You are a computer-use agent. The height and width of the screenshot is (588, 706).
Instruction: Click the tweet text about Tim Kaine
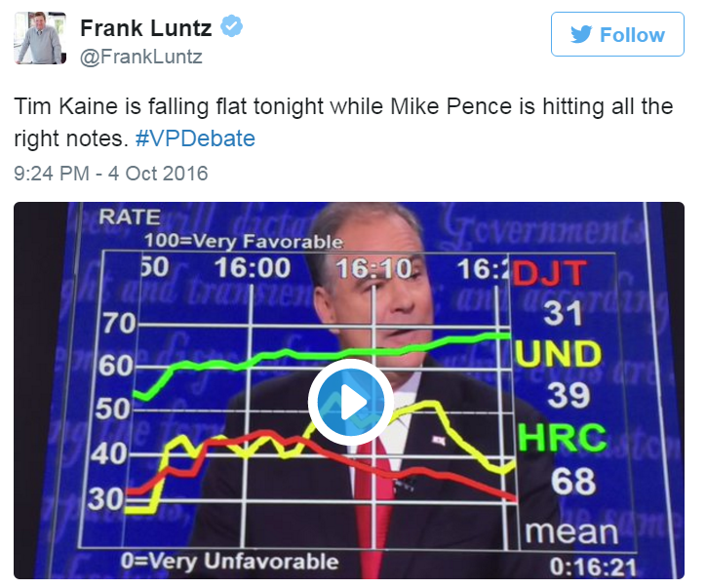pyautogui.click(x=343, y=122)
